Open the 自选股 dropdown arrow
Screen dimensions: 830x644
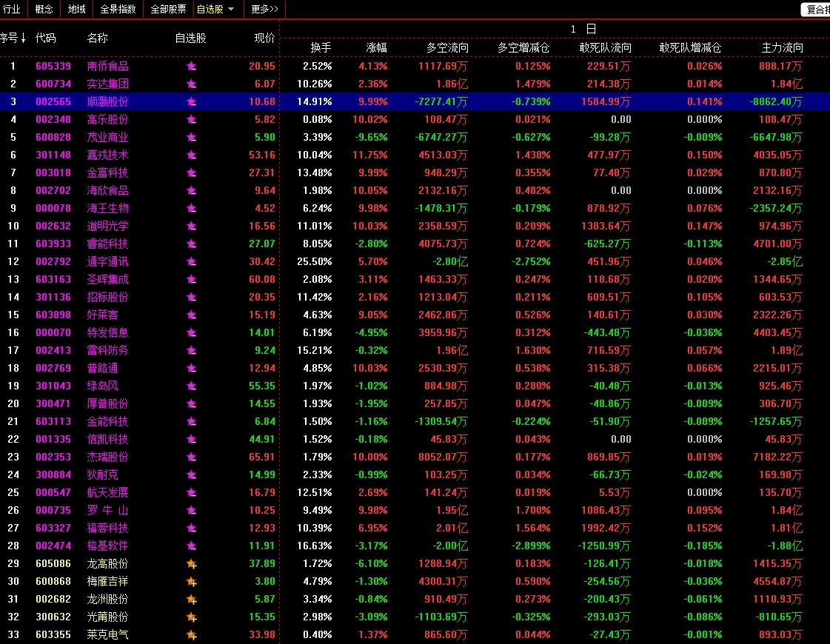[231, 9]
